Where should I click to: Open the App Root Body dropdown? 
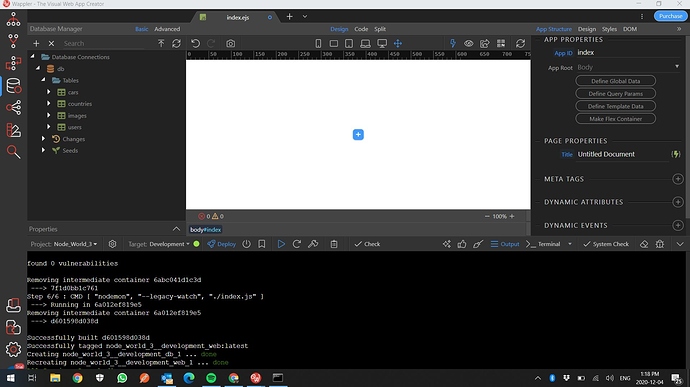628,67
